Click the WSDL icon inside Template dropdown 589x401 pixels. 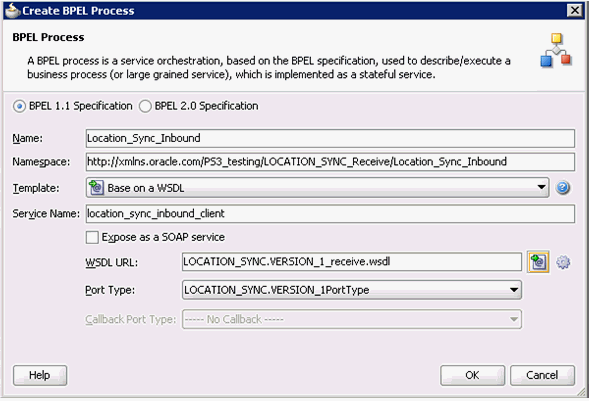point(96,187)
